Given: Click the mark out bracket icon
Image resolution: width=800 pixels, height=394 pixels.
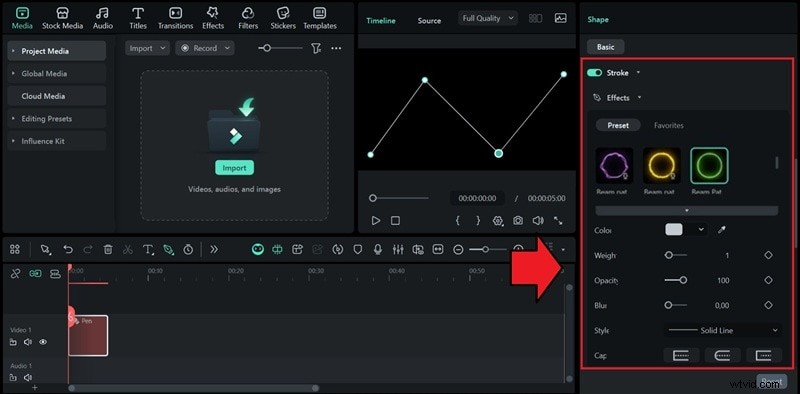Looking at the screenshot, I should click(478, 220).
